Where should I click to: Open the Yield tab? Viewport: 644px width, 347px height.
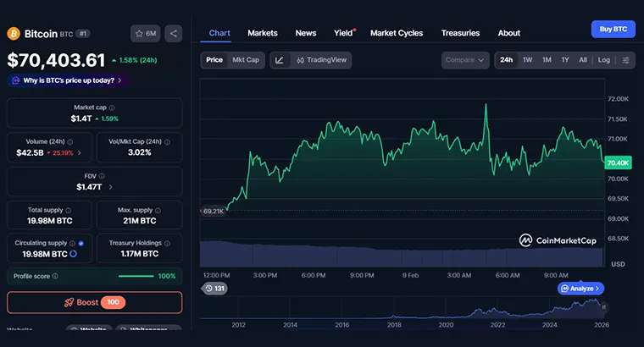click(x=343, y=33)
